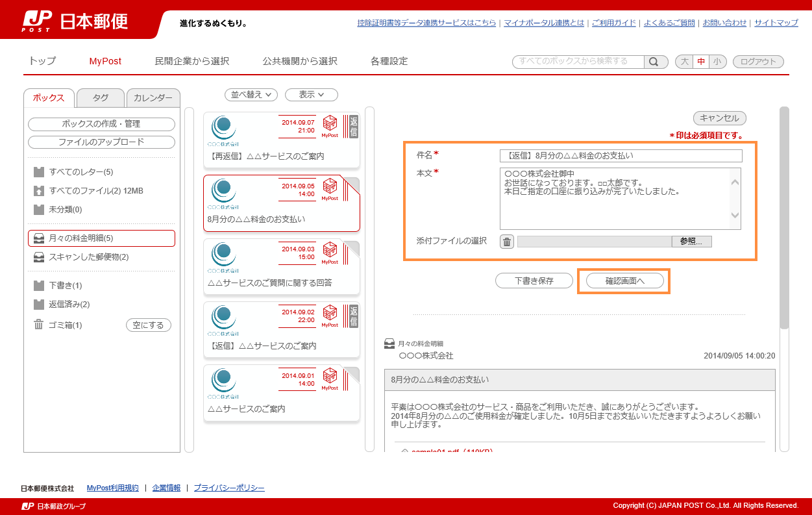Open マイナポータル連携とは link

click(x=544, y=23)
